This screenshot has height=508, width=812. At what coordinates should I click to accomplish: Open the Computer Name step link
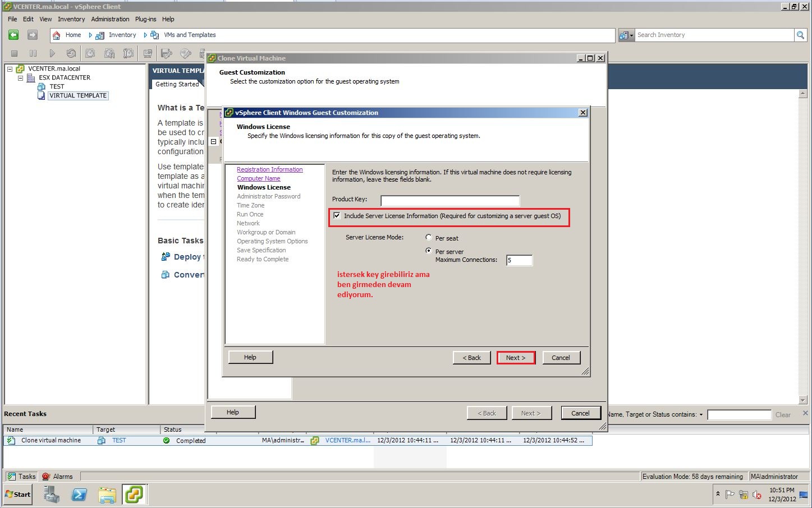click(258, 178)
